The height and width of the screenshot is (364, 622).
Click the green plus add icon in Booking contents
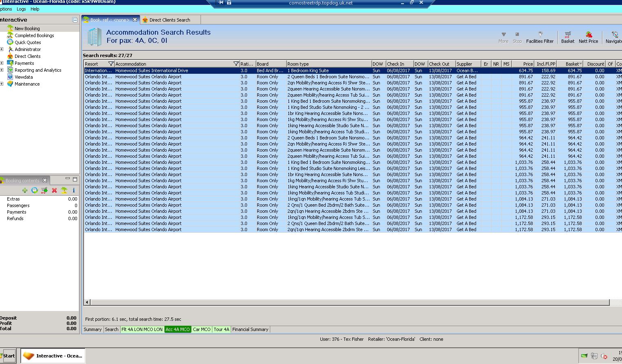tap(25, 190)
